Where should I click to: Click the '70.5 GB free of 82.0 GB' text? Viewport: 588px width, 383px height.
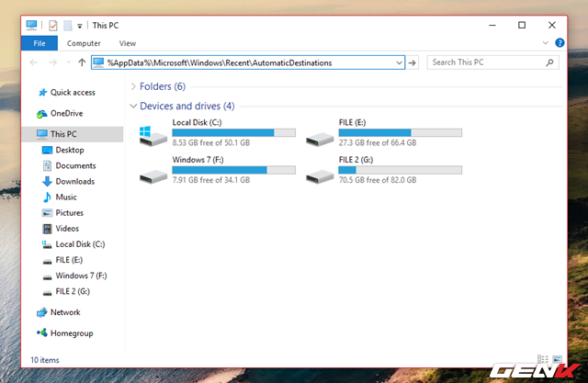coord(378,180)
